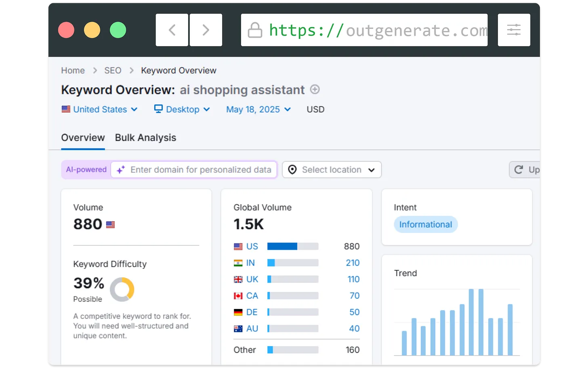Image resolution: width=588 pixels, height=368 pixels.
Task: Click the monitor icon next to Desktop
Action: (158, 109)
